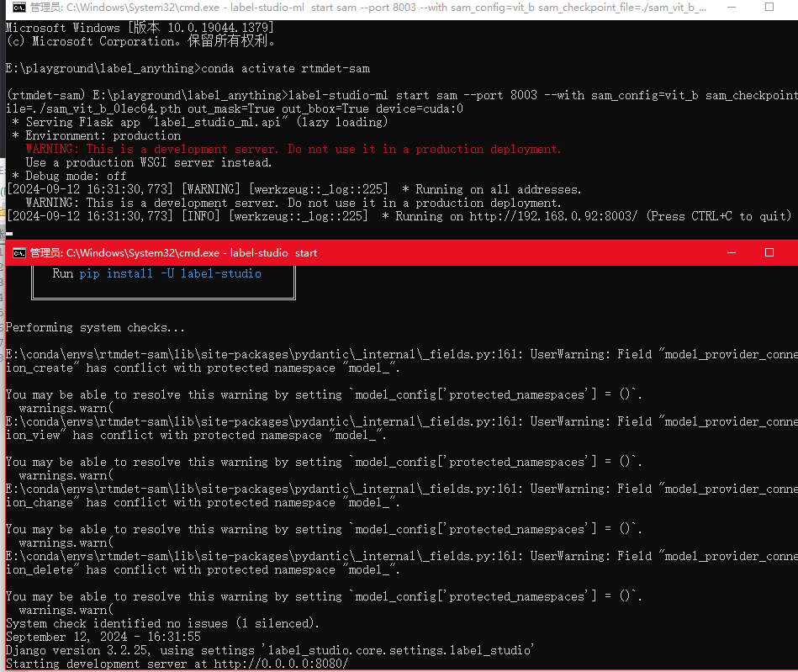798x672 pixels.
Task: Click the cmd icon of the red label-studio window
Action: tap(18, 252)
